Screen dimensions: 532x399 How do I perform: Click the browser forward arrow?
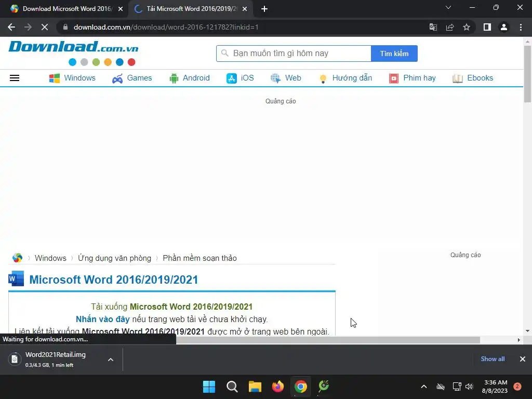[x=28, y=27]
